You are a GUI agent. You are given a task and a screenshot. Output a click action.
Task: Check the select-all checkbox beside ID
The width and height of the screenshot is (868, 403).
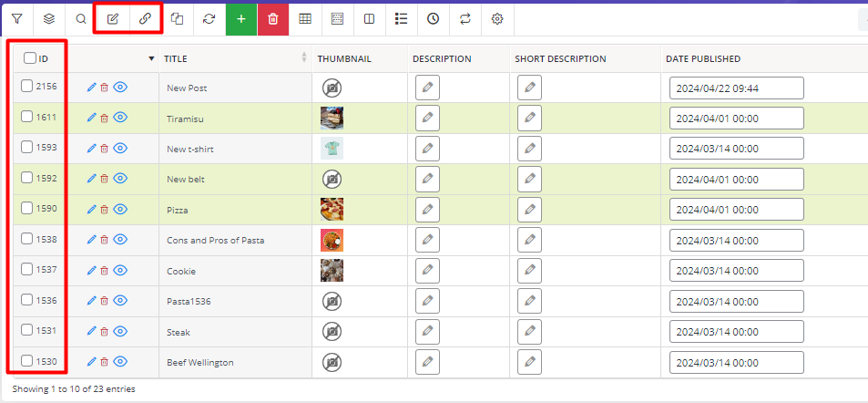pyautogui.click(x=30, y=57)
